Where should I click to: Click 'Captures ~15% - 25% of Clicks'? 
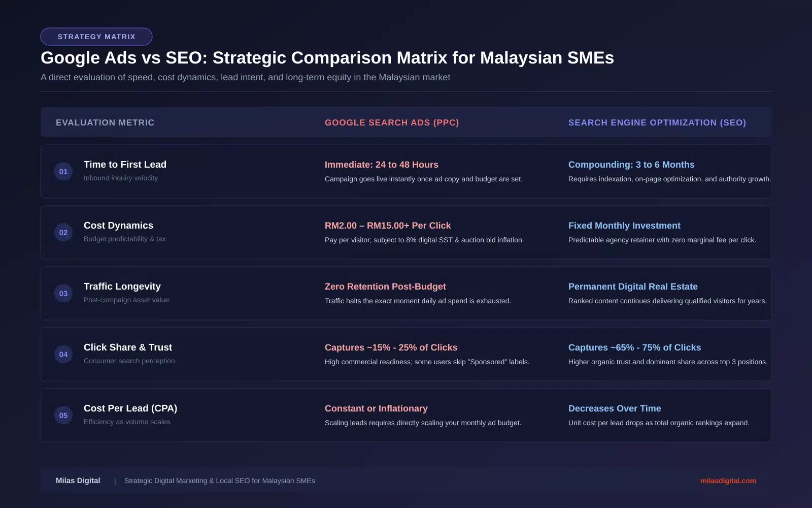391,347
